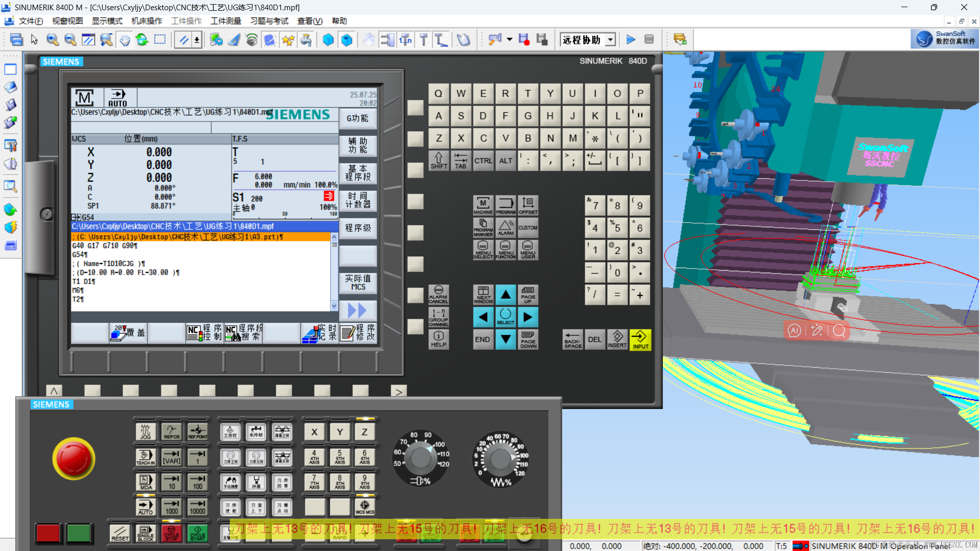This screenshot has height=551, width=980.
Task: Click the ALARM CANCEL key
Action: (x=438, y=295)
